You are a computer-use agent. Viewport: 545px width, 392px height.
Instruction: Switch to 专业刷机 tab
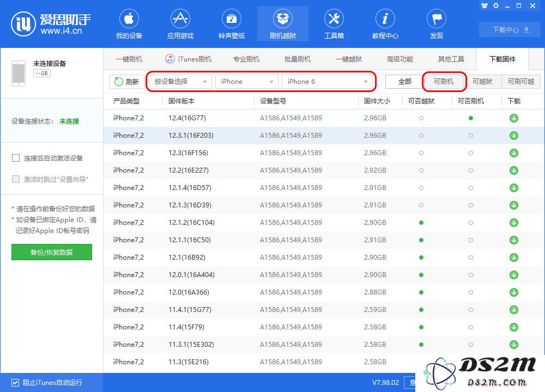(246, 59)
